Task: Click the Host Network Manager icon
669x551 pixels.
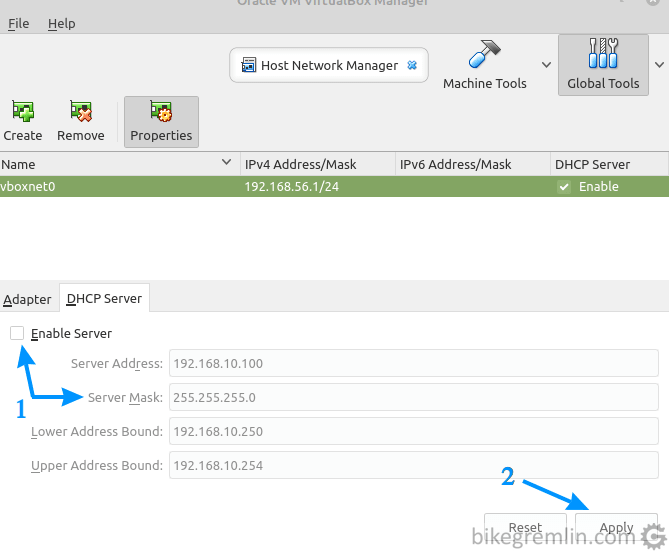Action: point(249,65)
